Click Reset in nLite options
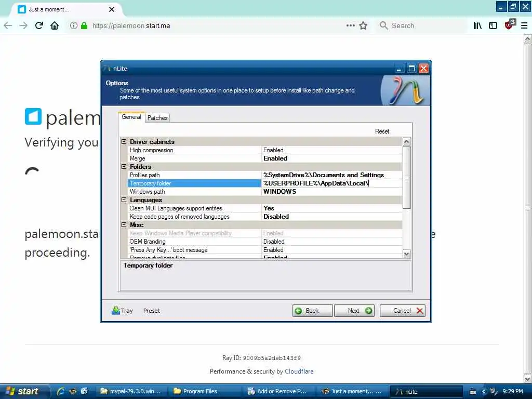 point(382,131)
